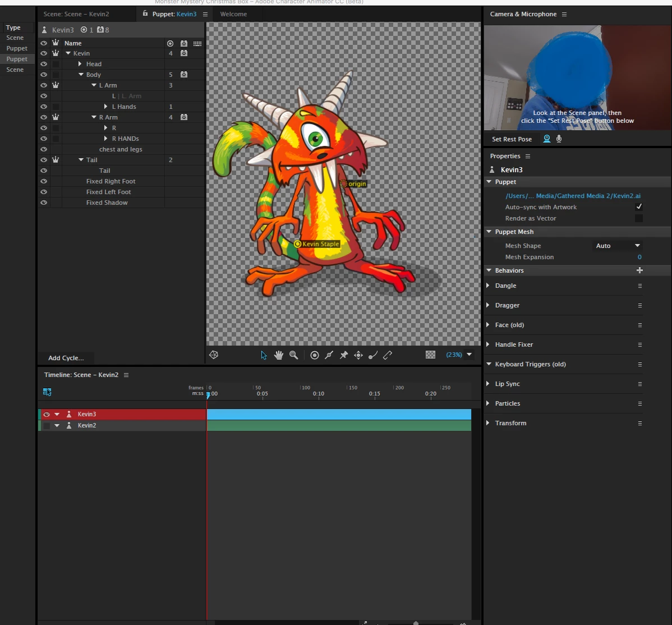672x625 pixels.
Task: Expand the L Hands group
Action: click(x=105, y=106)
